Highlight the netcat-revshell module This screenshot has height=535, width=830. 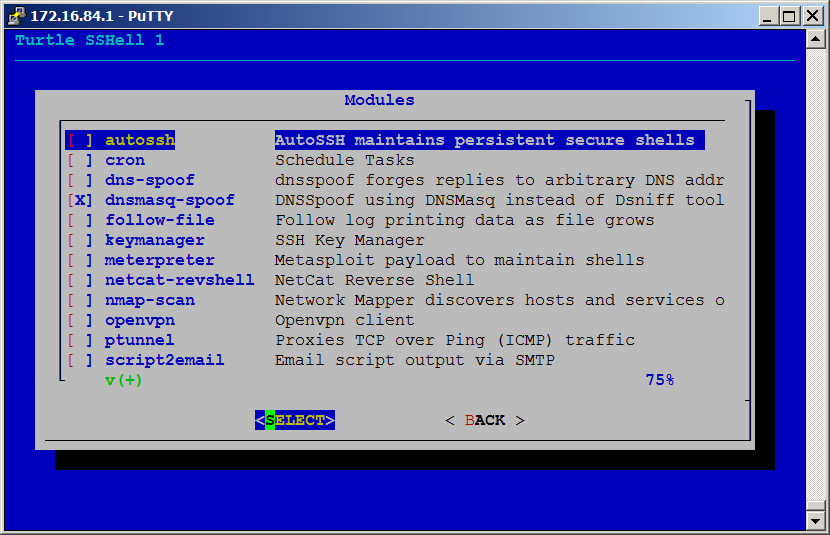pos(179,281)
